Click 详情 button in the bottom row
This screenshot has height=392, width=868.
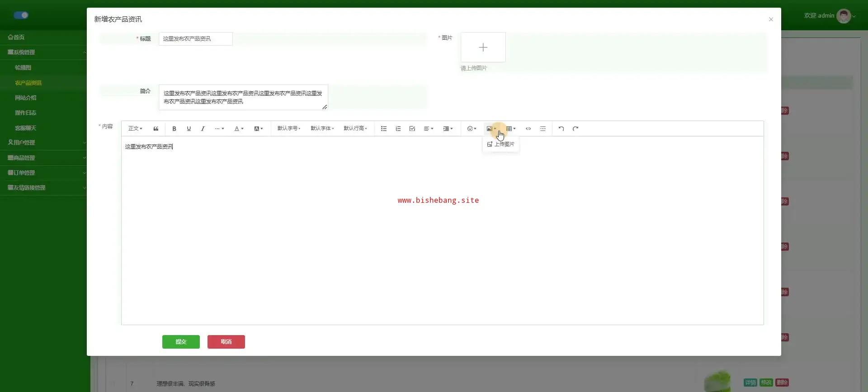pyautogui.click(x=750, y=383)
